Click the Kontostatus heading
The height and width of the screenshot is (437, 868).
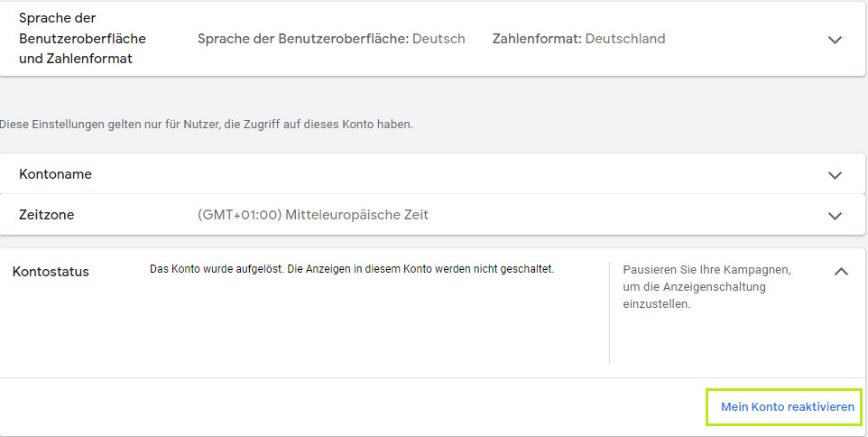(51, 272)
